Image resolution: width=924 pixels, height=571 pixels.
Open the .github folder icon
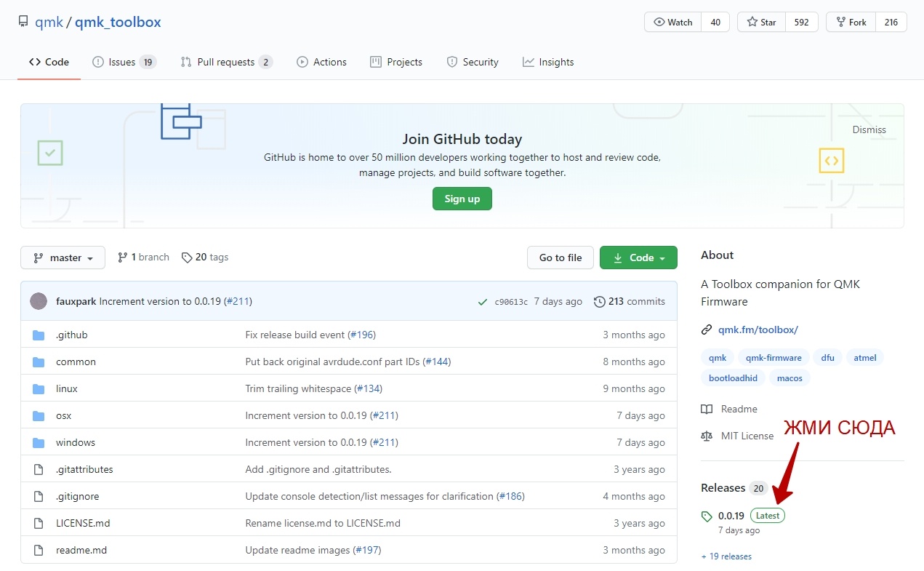click(x=39, y=335)
